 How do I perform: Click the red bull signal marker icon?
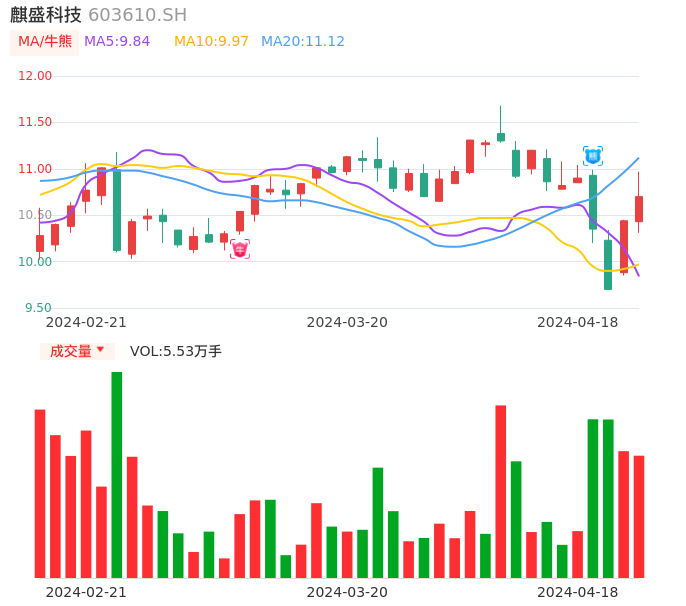(x=240, y=249)
